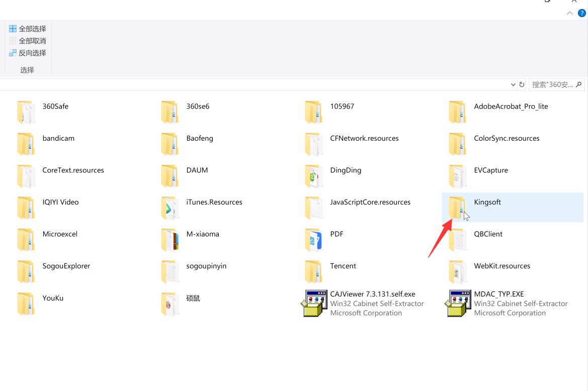Click the JavaScriptCore.resources name text

(370, 202)
